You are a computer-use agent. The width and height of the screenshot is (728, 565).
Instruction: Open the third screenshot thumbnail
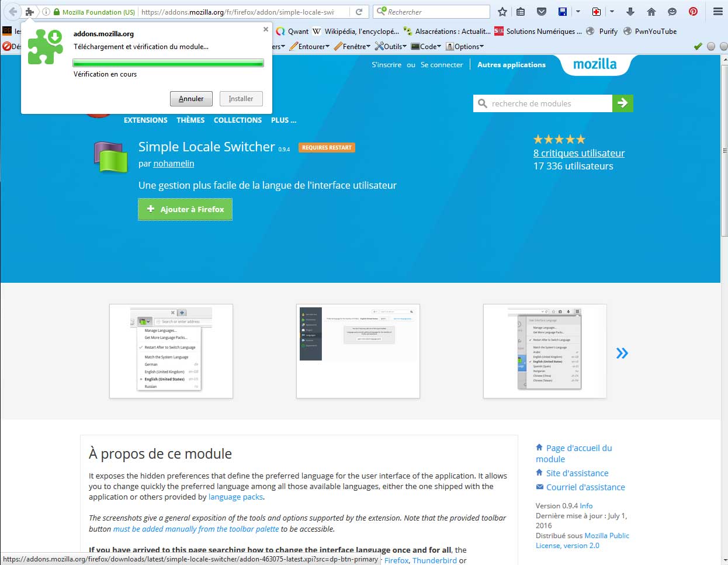pos(545,351)
